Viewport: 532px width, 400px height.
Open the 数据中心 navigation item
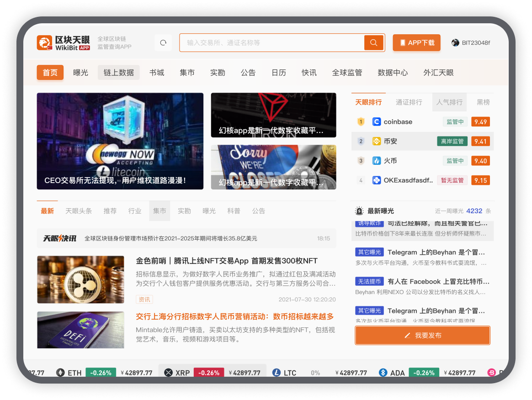pos(393,73)
